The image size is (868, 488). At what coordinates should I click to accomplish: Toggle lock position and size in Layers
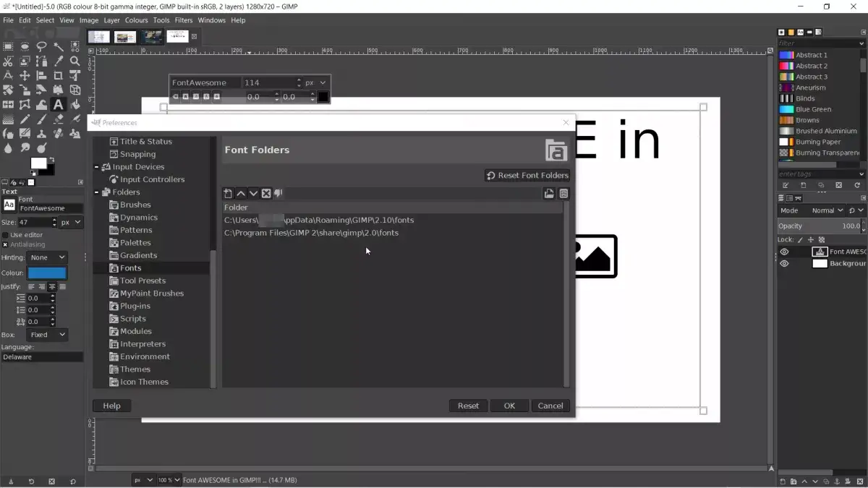click(811, 239)
